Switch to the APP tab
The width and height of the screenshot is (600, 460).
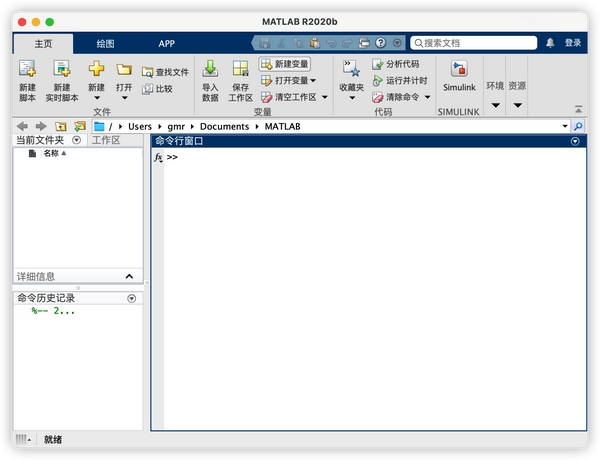point(166,44)
